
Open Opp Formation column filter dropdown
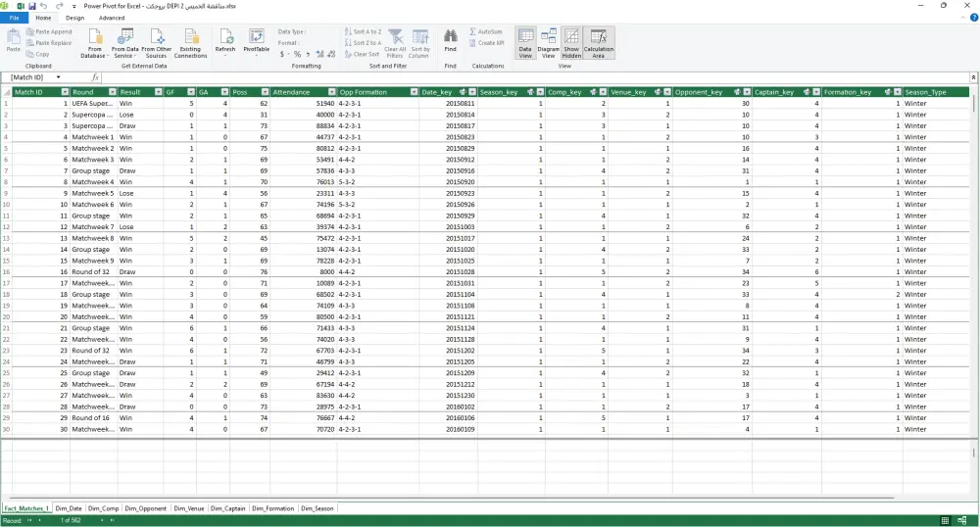[x=414, y=92]
